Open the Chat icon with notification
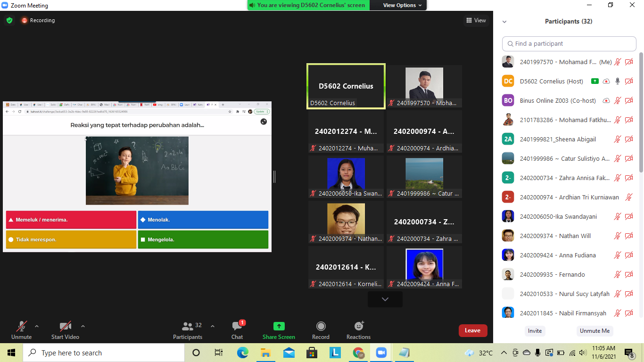 tap(237, 326)
